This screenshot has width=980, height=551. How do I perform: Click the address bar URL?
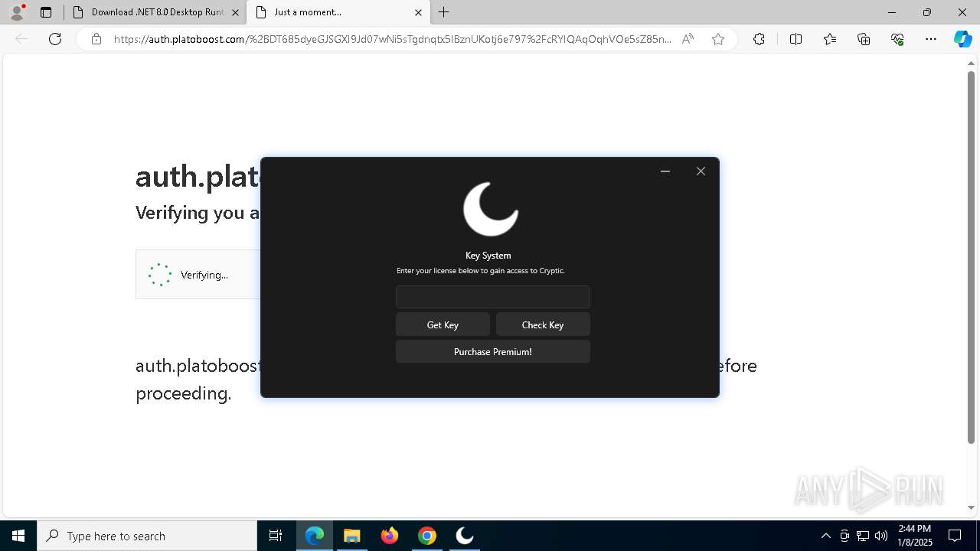tap(393, 39)
